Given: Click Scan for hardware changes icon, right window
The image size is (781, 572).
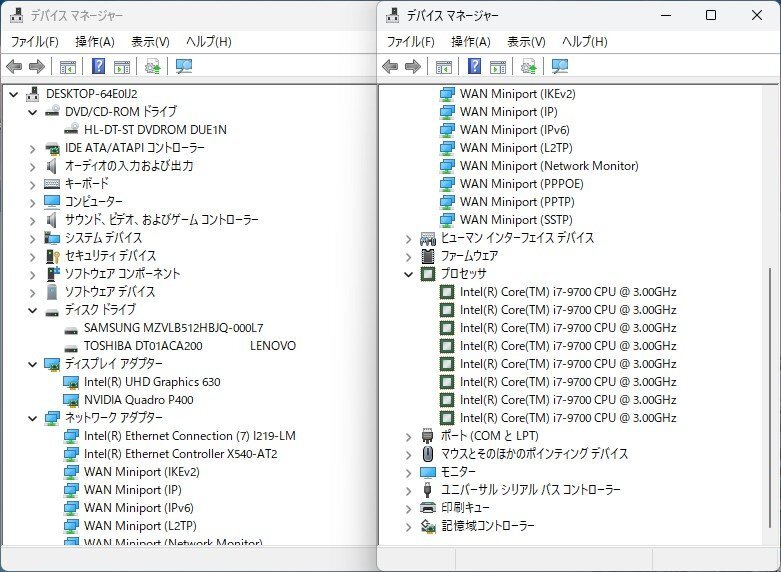Looking at the screenshot, I should click(x=560, y=66).
